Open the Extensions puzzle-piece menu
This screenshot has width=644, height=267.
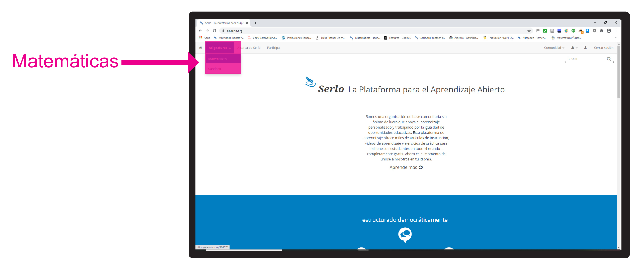click(601, 31)
